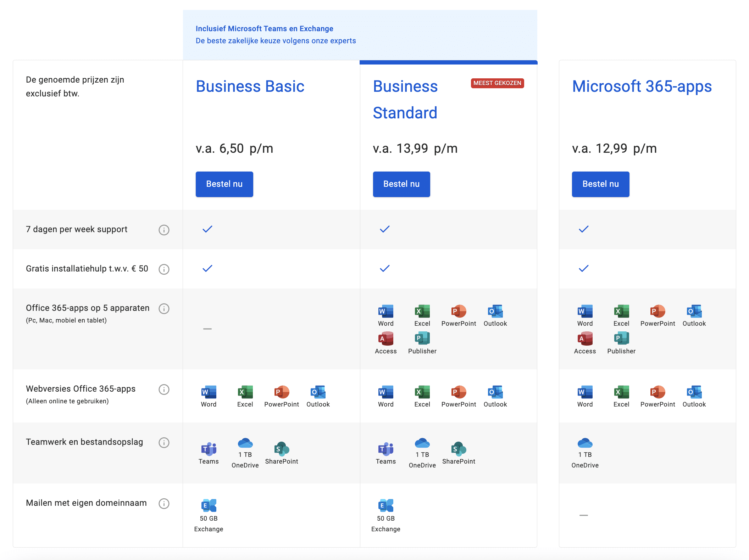This screenshot has width=749, height=560.
Task: Click OneDrive 1 TB icon in Microsoft 365-apps
Action: (x=585, y=443)
